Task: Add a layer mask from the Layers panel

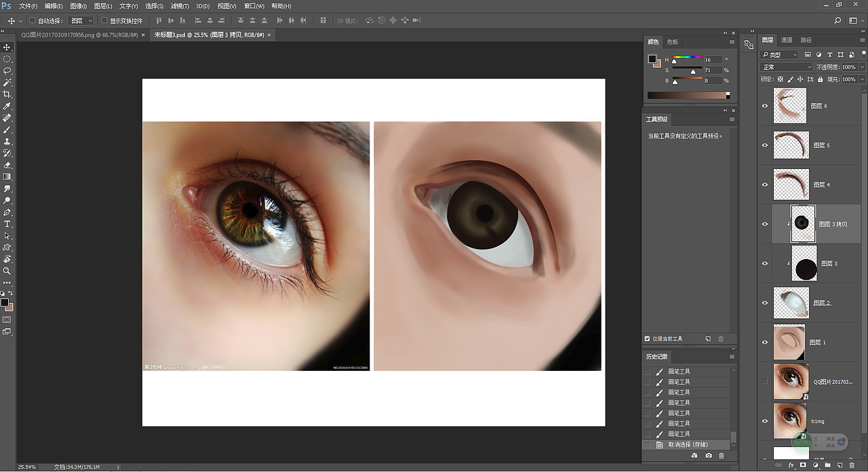Action: point(803,466)
